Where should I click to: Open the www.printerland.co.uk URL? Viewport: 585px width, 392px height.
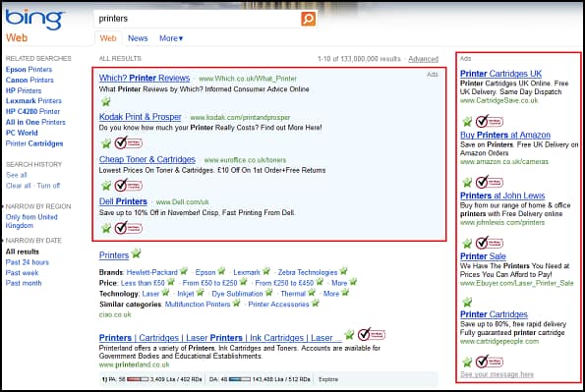tap(134, 364)
